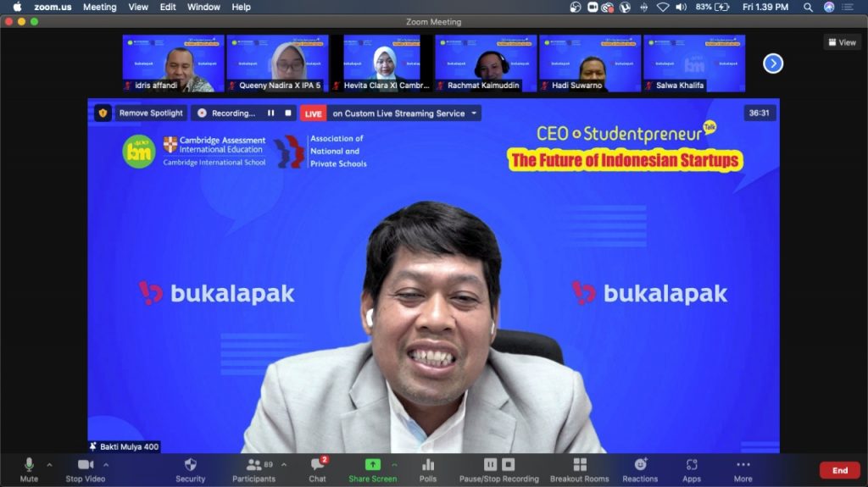This screenshot has width=868, height=487.
Task: Expand audio options arrow beside Mute
Action: [x=49, y=464]
